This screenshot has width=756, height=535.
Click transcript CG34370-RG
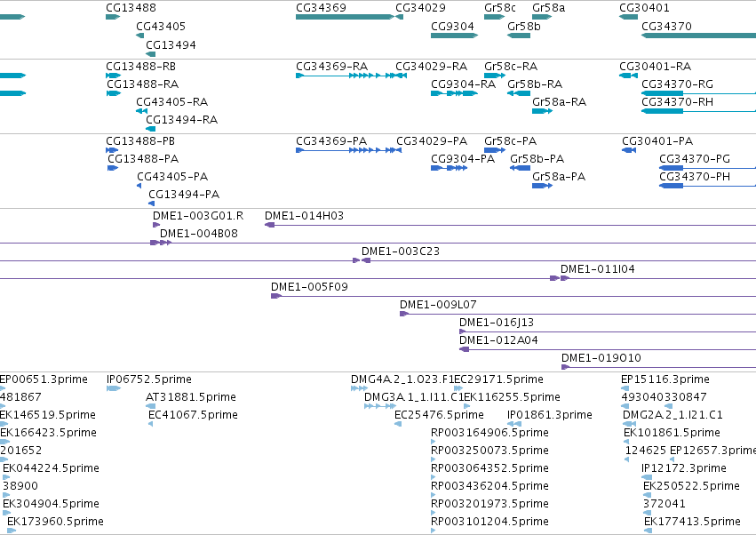pos(698,93)
